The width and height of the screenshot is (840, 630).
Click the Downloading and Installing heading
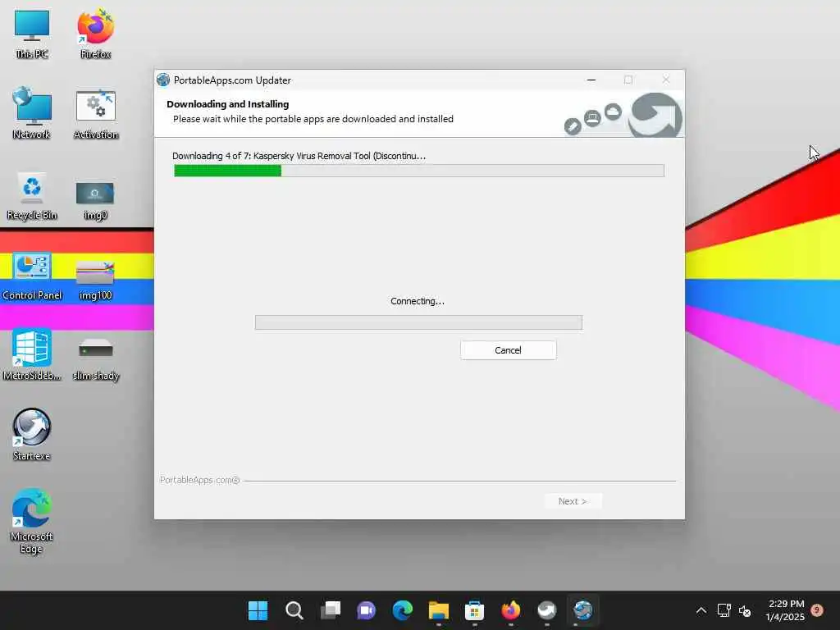coord(228,104)
